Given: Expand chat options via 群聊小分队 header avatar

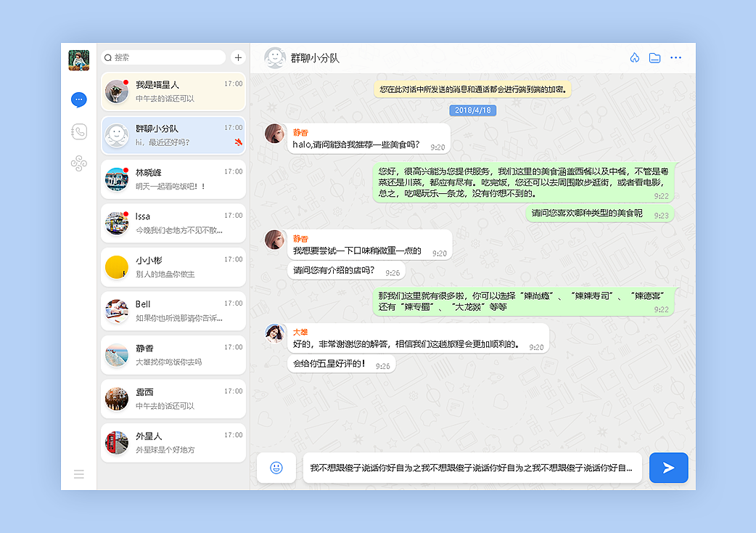Looking at the screenshot, I should (x=274, y=57).
